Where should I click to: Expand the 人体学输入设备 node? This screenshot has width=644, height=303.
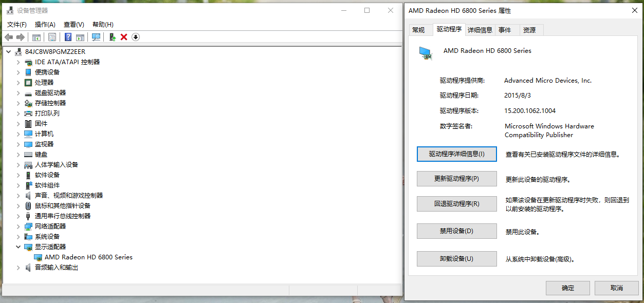[18, 165]
